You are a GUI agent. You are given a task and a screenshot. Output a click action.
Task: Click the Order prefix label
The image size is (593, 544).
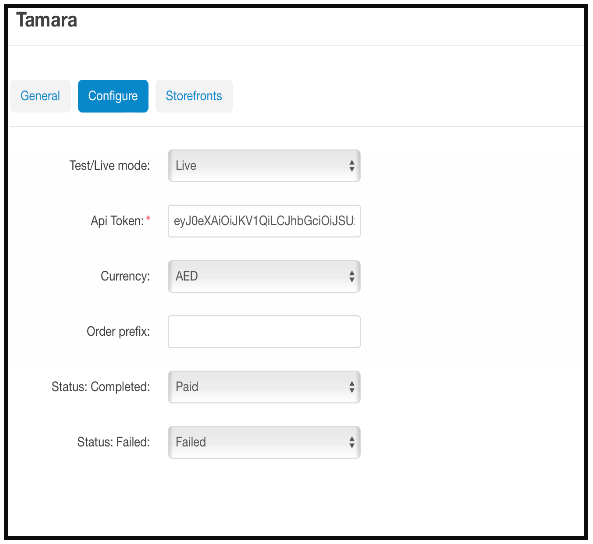pos(118,331)
